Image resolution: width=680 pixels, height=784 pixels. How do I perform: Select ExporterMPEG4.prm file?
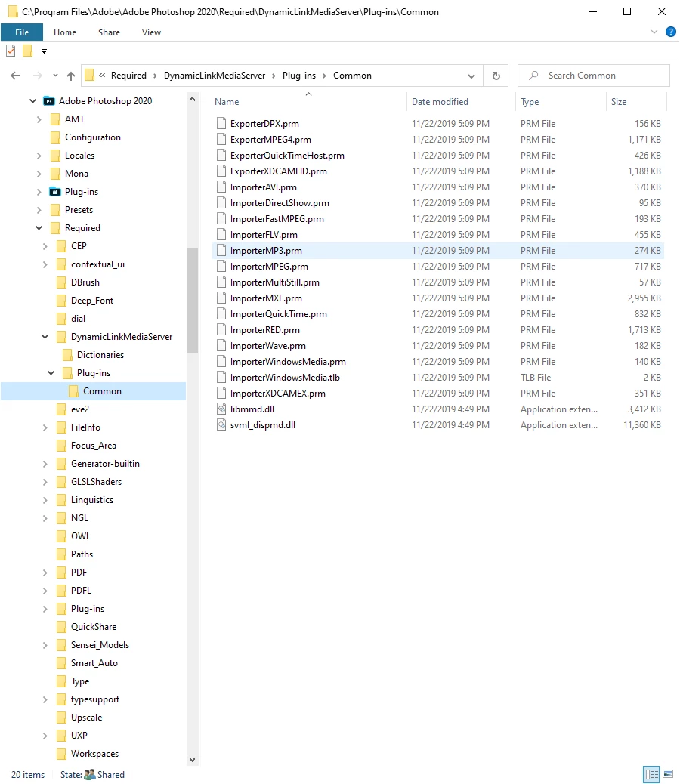tap(270, 140)
